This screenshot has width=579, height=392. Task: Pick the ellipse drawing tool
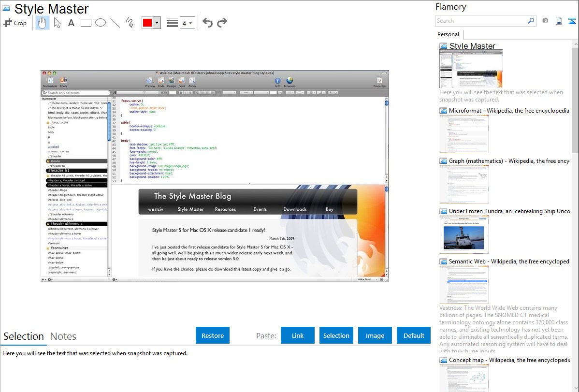click(101, 23)
